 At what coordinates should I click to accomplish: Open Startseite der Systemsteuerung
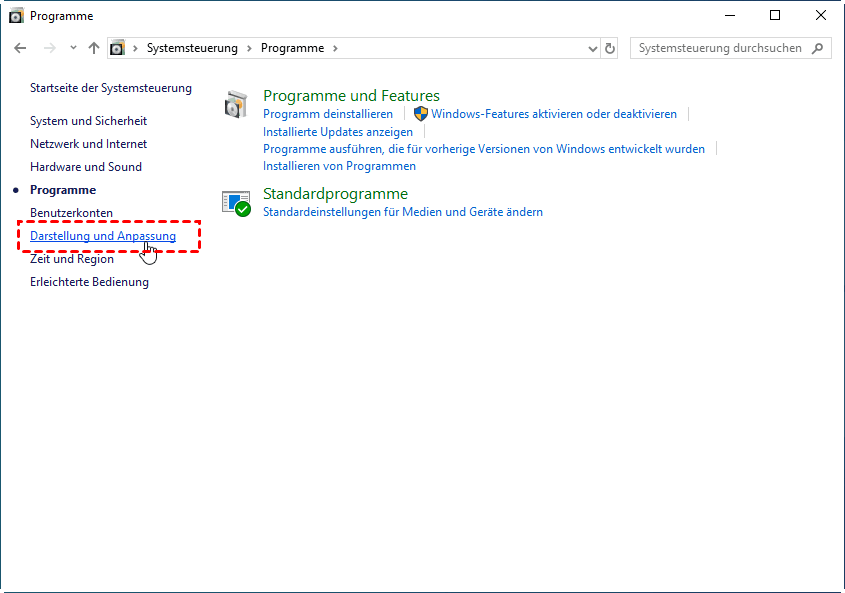tap(111, 88)
